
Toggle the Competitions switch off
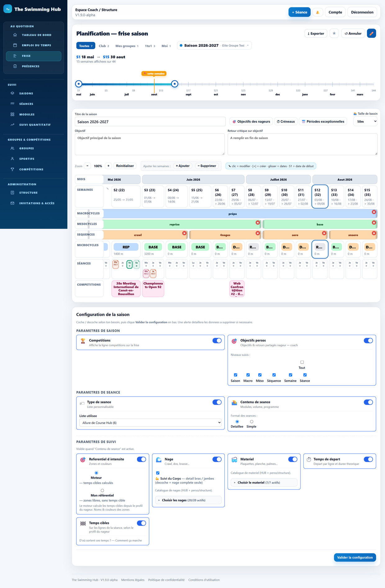click(x=217, y=341)
